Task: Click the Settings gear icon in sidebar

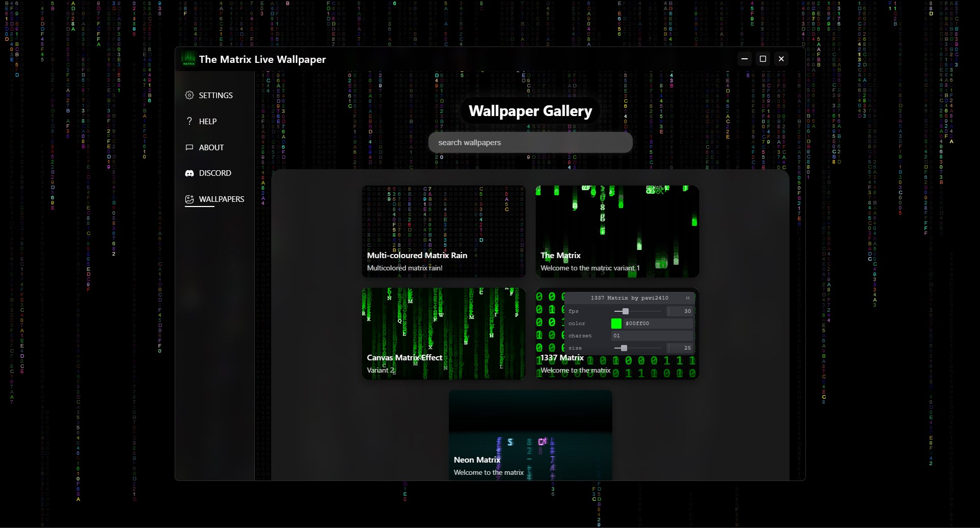Action: pyautogui.click(x=189, y=95)
